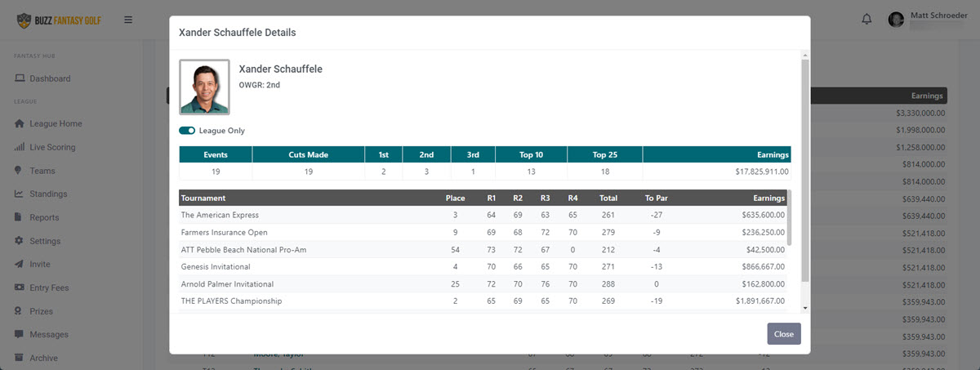Screen dimensions: 980x370
Task: Click the Live Scoring bars icon
Action: (20, 147)
